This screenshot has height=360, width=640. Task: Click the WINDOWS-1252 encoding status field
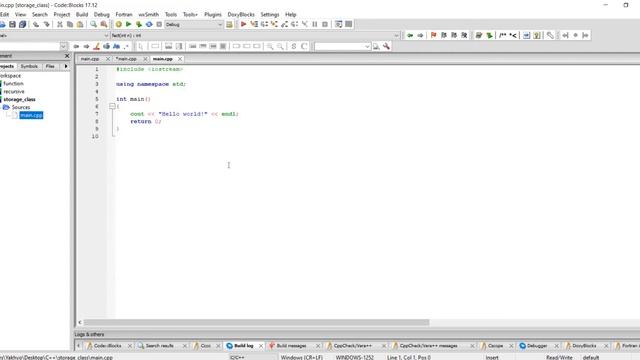pyautogui.click(x=354, y=357)
